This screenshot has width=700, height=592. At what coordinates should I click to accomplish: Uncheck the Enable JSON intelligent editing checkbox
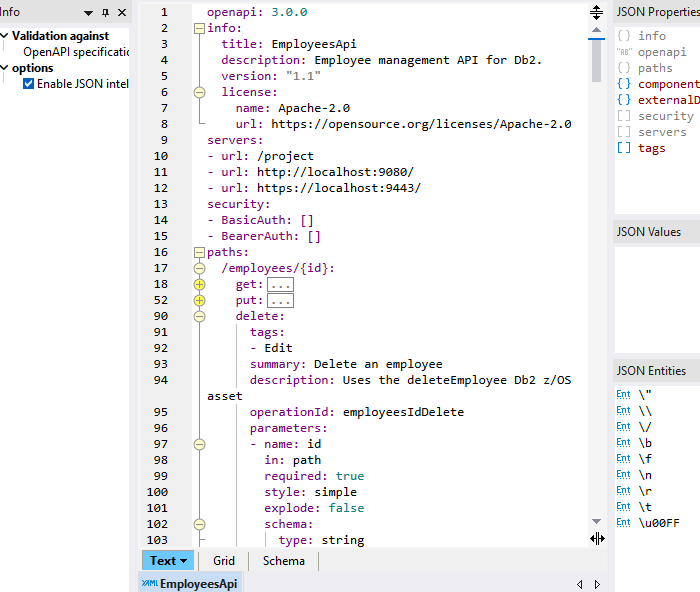coord(28,84)
